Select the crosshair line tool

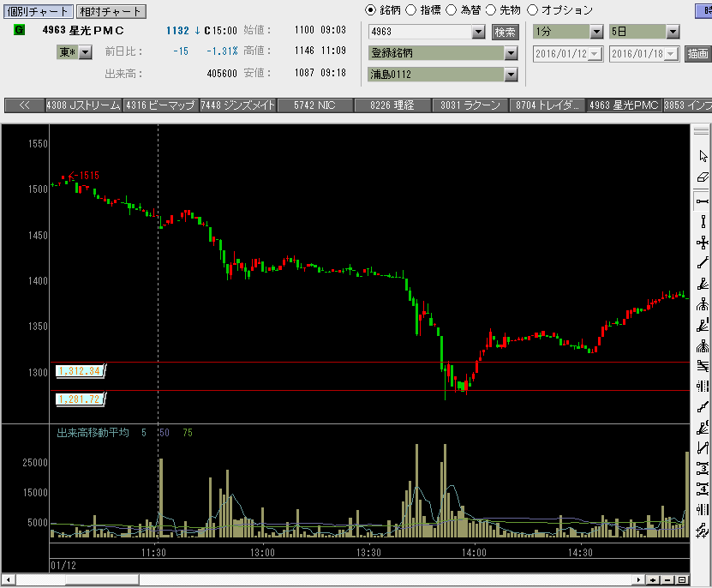[x=703, y=243]
